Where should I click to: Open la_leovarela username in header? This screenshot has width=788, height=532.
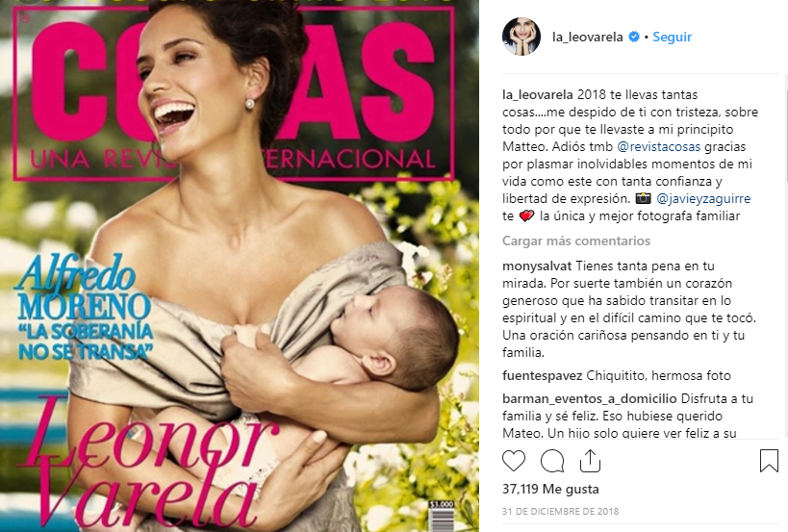pos(587,37)
